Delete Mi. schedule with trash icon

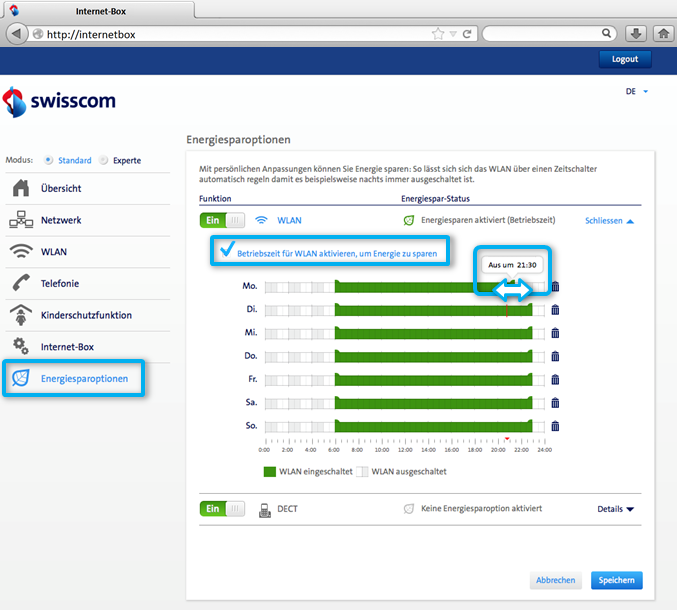click(555, 333)
